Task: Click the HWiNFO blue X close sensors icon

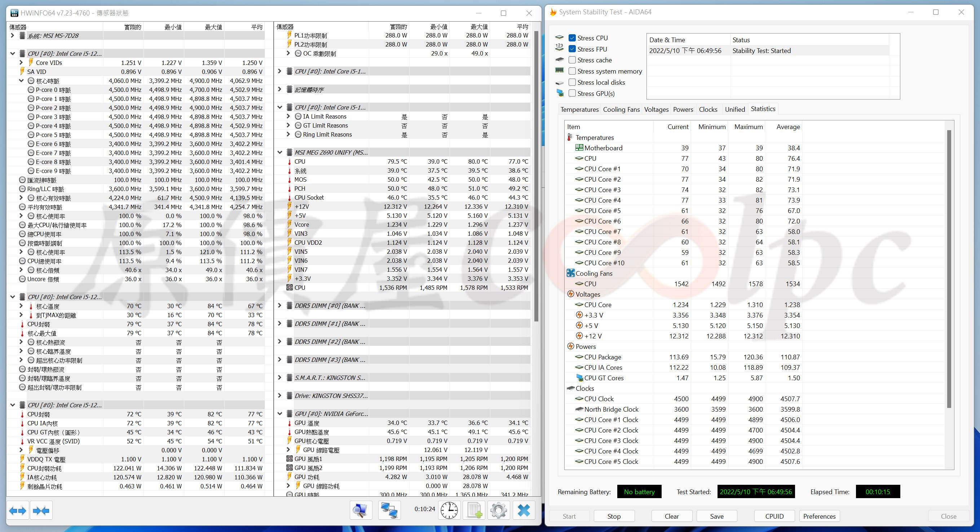Action: (x=524, y=510)
